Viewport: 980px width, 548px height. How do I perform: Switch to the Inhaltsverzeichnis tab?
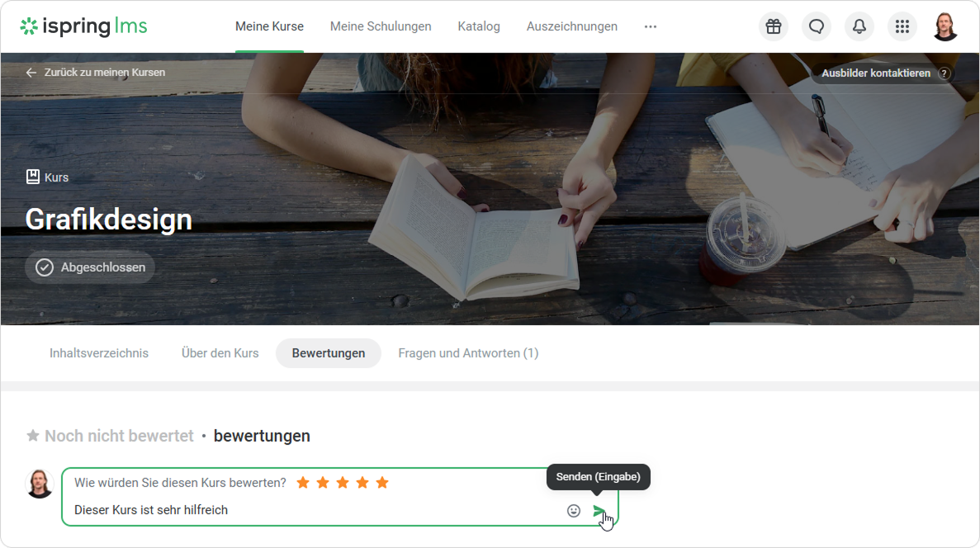99,353
